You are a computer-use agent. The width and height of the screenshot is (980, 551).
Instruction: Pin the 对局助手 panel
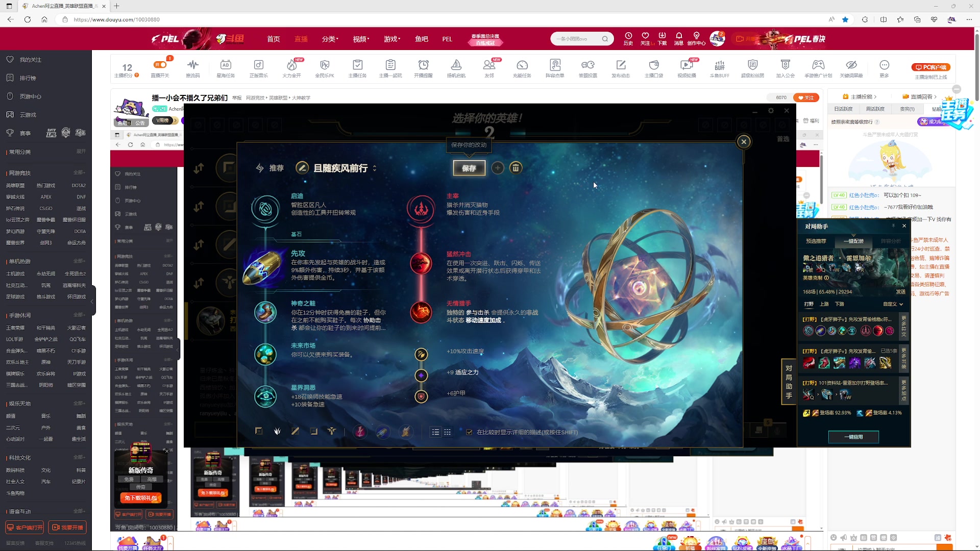pyautogui.click(x=893, y=226)
